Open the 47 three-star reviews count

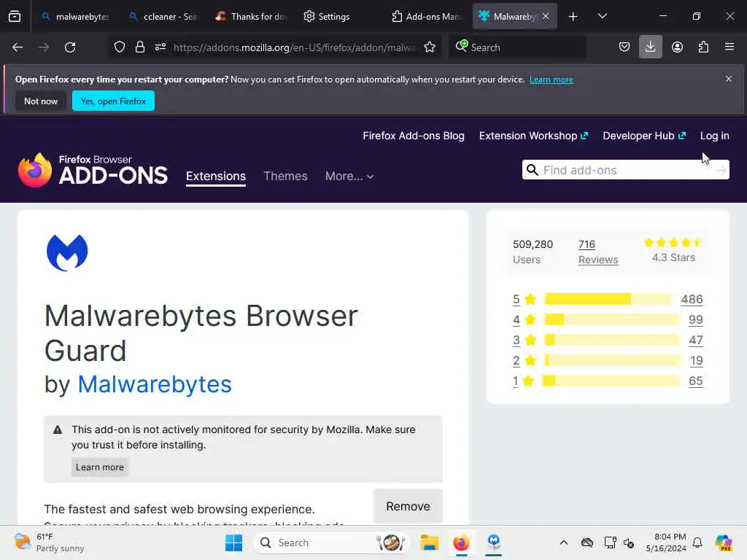click(x=695, y=340)
